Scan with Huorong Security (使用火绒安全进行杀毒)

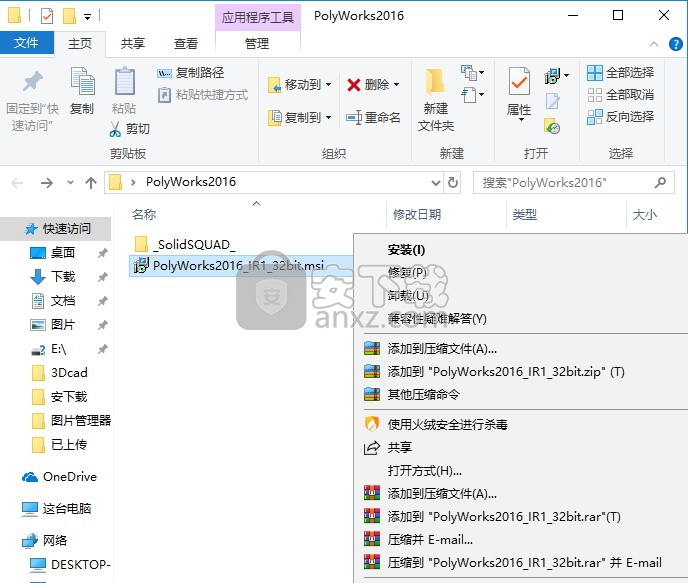pos(448,424)
